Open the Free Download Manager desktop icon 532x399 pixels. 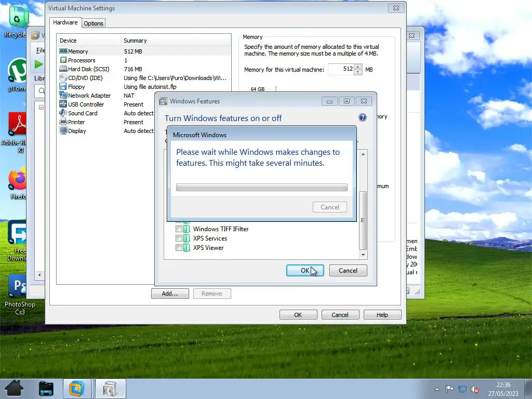tap(16, 241)
